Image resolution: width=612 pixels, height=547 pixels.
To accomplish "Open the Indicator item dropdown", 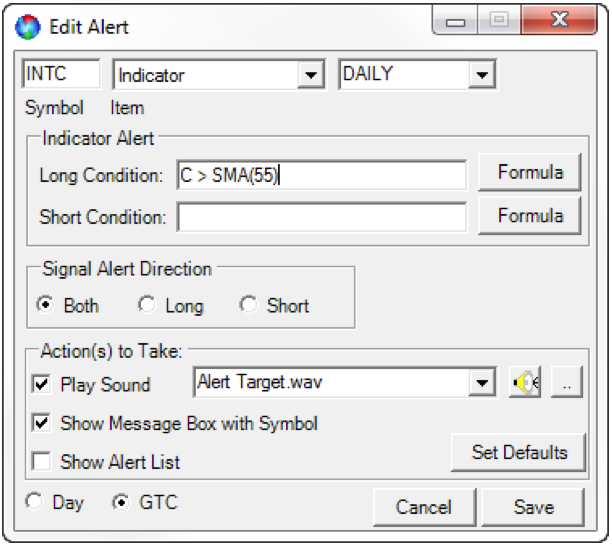I will (311, 75).
